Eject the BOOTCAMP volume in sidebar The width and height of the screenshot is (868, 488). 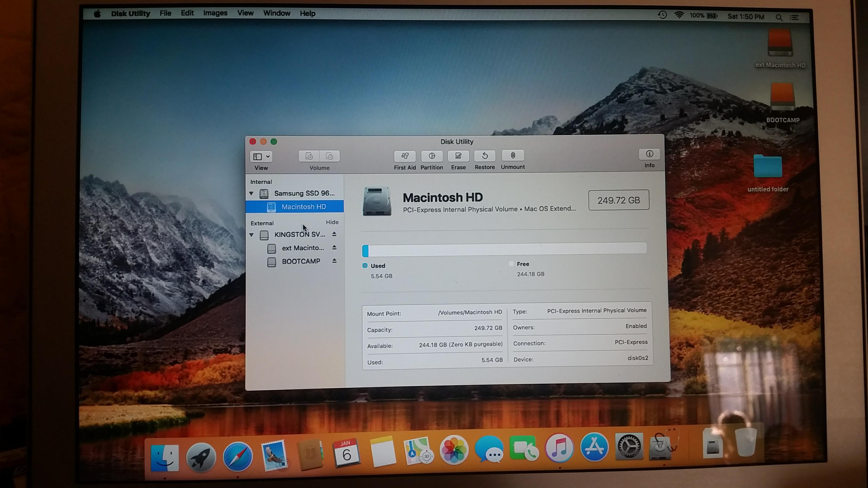pyautogui.click(x=334, y=261)
